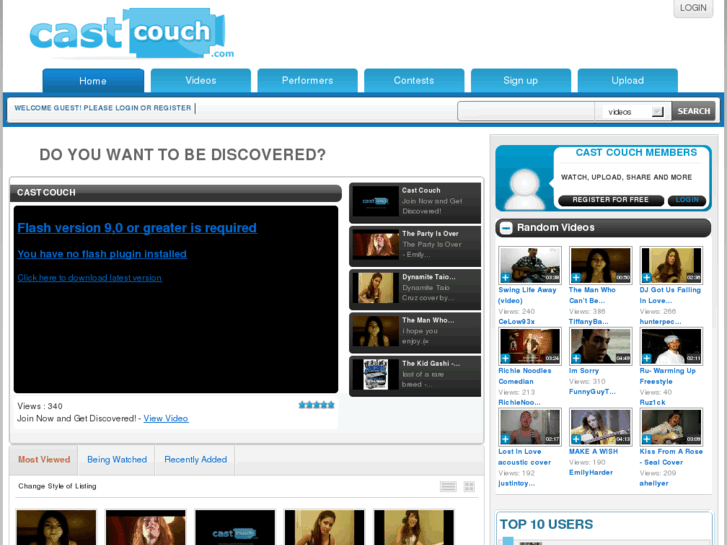
Task: Open MAKE A WISH video title link
Action: pos(593,451)
